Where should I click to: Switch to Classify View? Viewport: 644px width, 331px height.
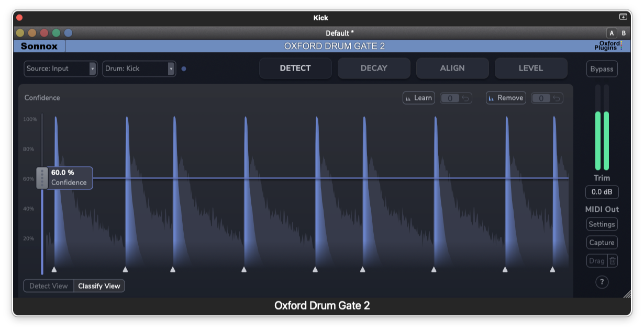pyautogui.click(x=99, y=286)
